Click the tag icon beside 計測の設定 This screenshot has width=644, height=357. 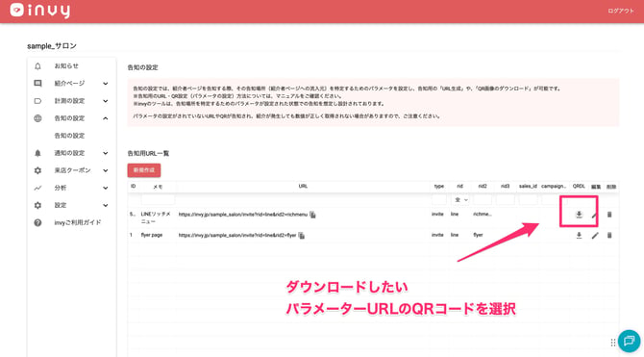click(x=37, y=101)
